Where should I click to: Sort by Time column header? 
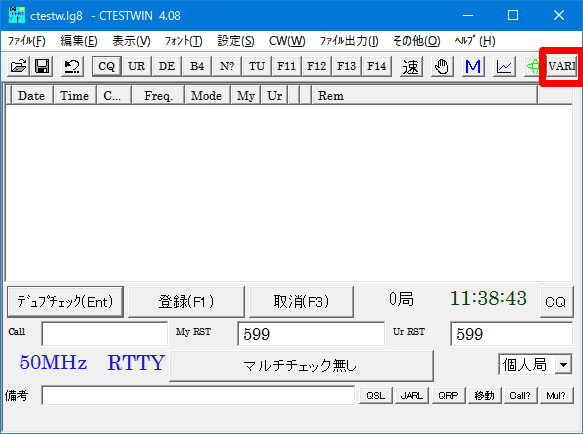[75, 96]
